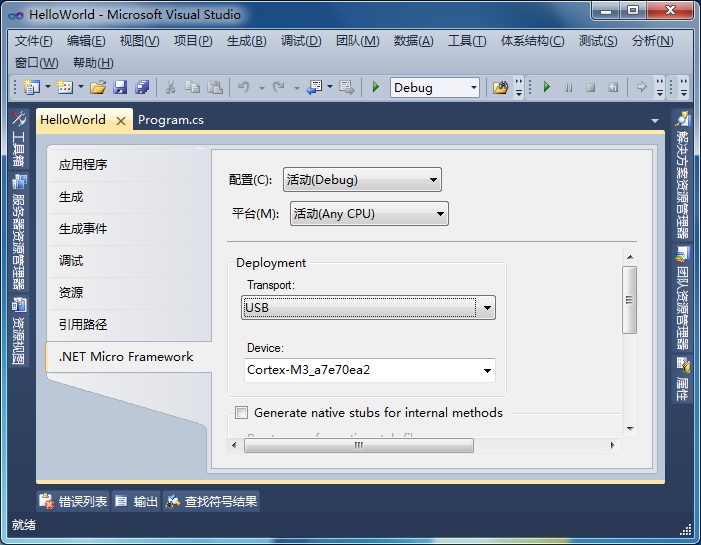Viewport: 701px width, 545px height.
Task: Click the Save floppy disk icon
Action: (x=120, y=87)
